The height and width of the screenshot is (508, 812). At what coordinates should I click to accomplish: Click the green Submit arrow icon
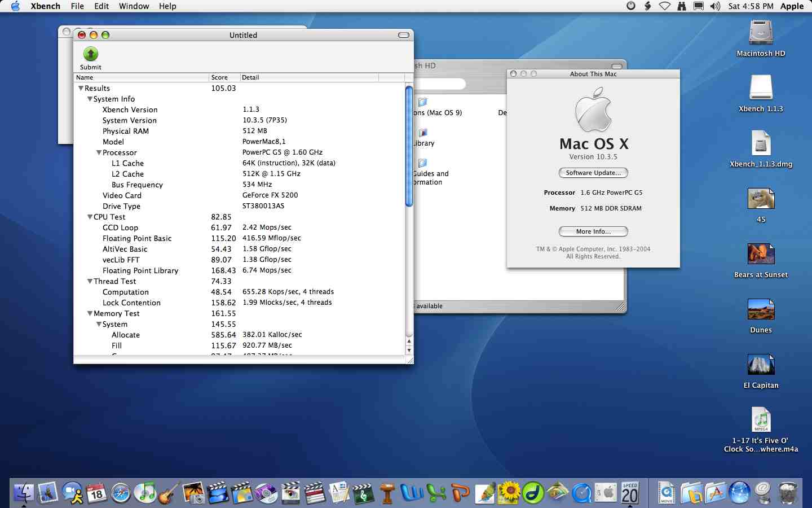[91, 54]
